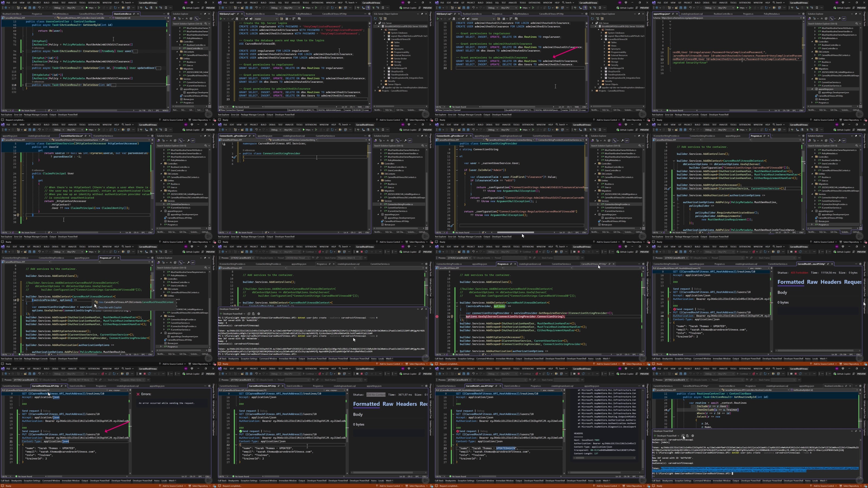Expand collapsed UpdateUser method at line 97

click(x=23, y=68)
